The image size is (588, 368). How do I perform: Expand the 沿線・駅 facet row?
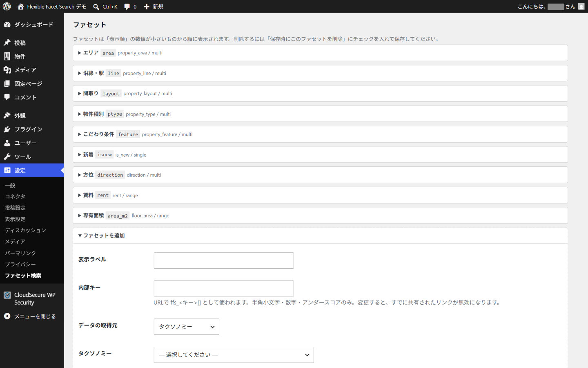(320, 73)
